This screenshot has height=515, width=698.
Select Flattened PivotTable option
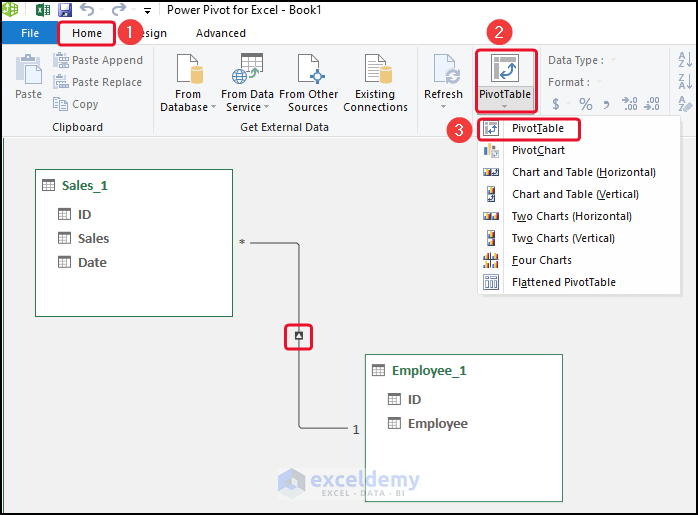(579, 282)
